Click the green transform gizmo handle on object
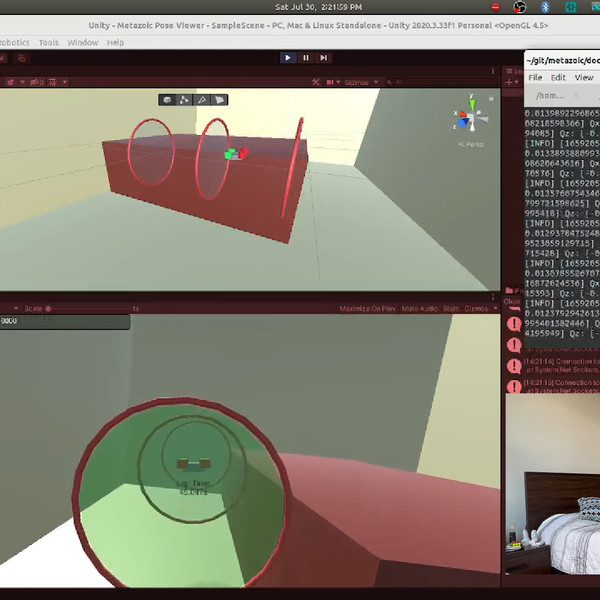 coord(230,154)
